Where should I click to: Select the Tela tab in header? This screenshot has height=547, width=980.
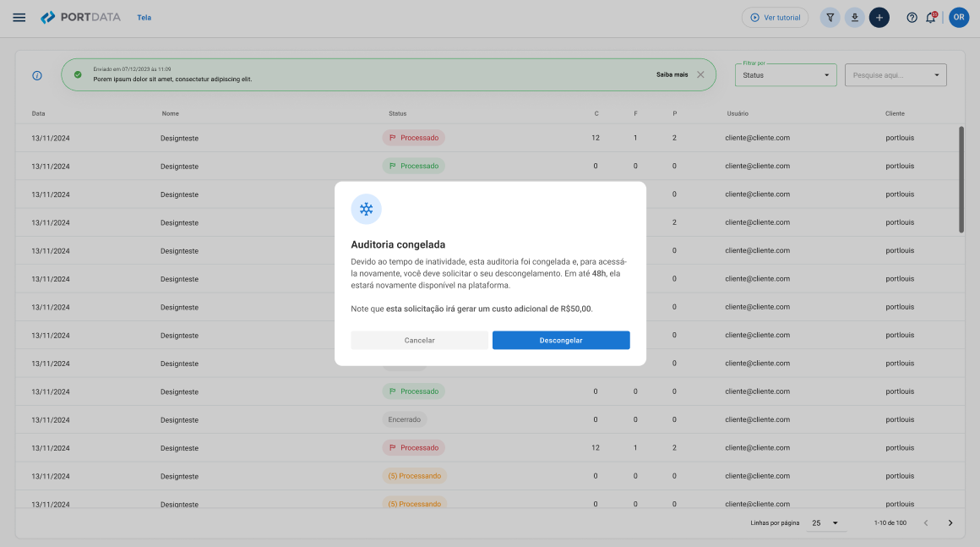pos(144,17)
